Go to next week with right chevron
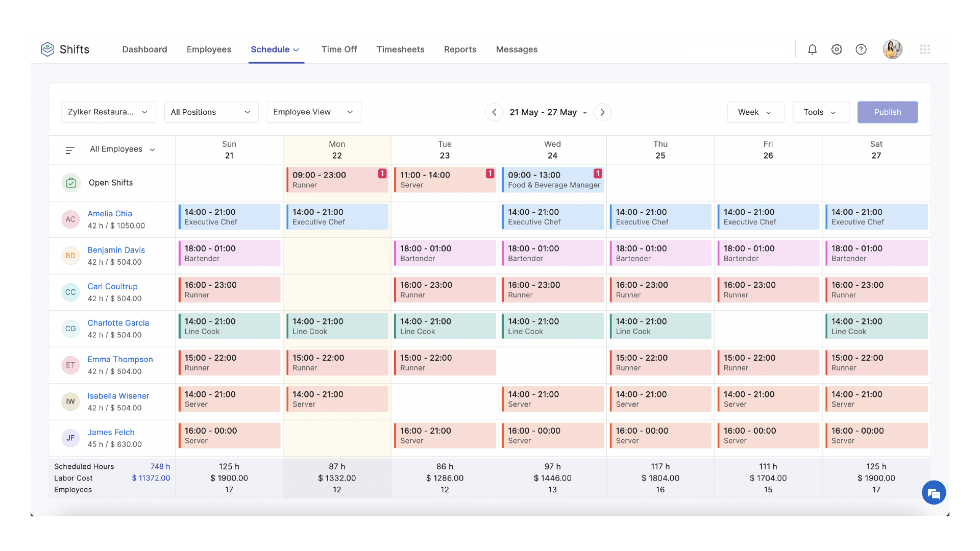This screenshot has width=980, height=551. 602,112
